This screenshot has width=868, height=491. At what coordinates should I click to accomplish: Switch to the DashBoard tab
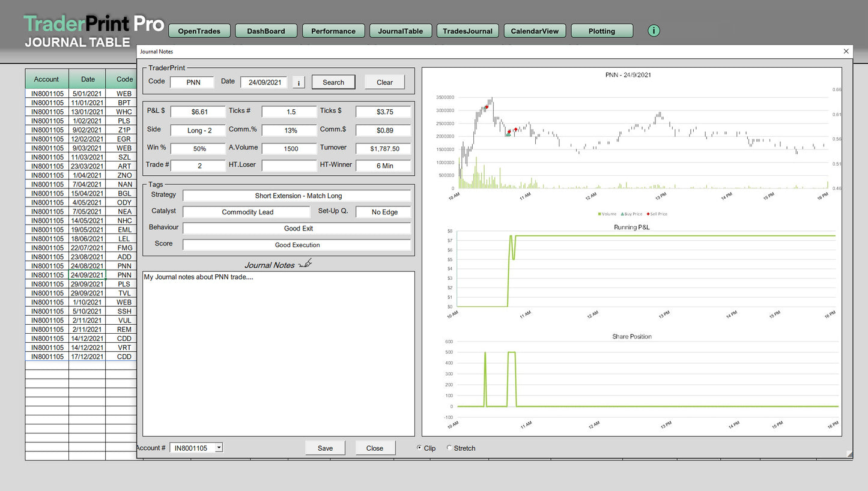point(266,31)
